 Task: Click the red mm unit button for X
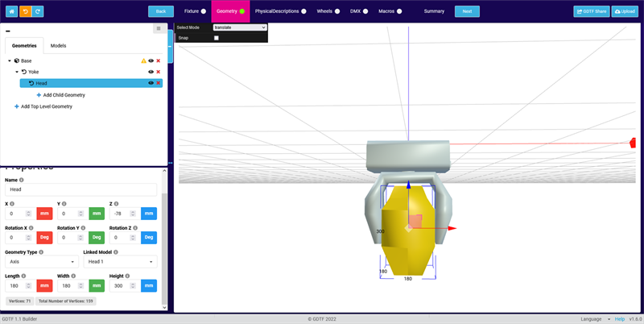44,214
